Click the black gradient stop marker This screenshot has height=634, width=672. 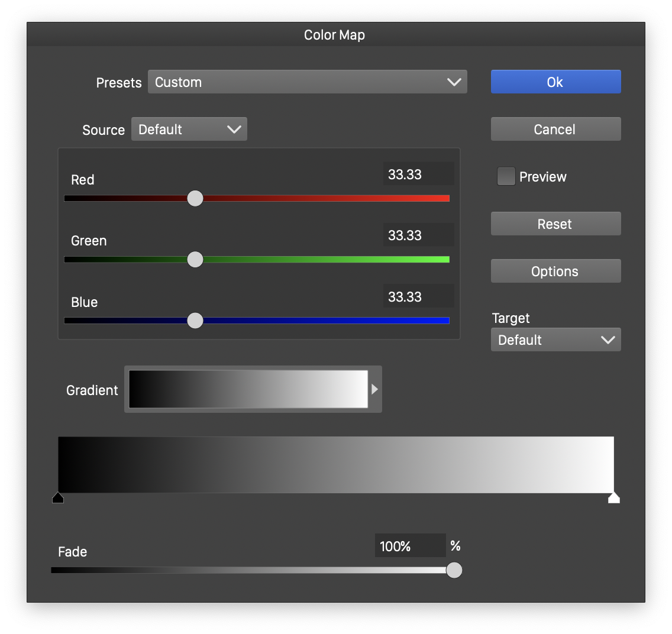[58, 497]
